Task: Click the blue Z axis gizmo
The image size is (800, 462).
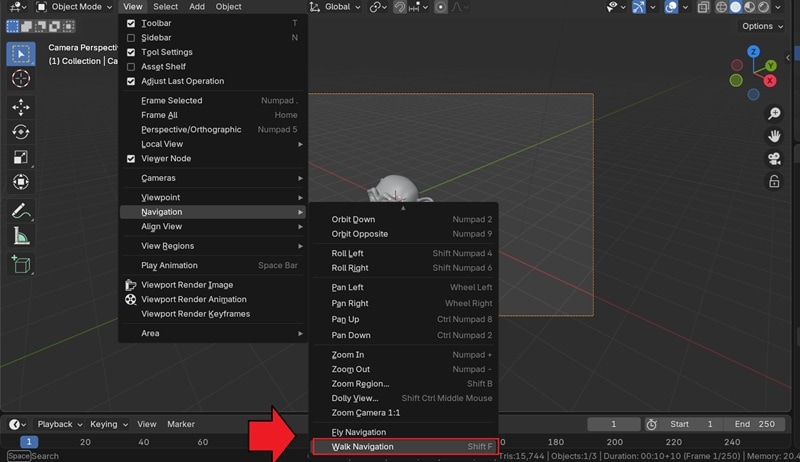Action: [x=754, y=52]
